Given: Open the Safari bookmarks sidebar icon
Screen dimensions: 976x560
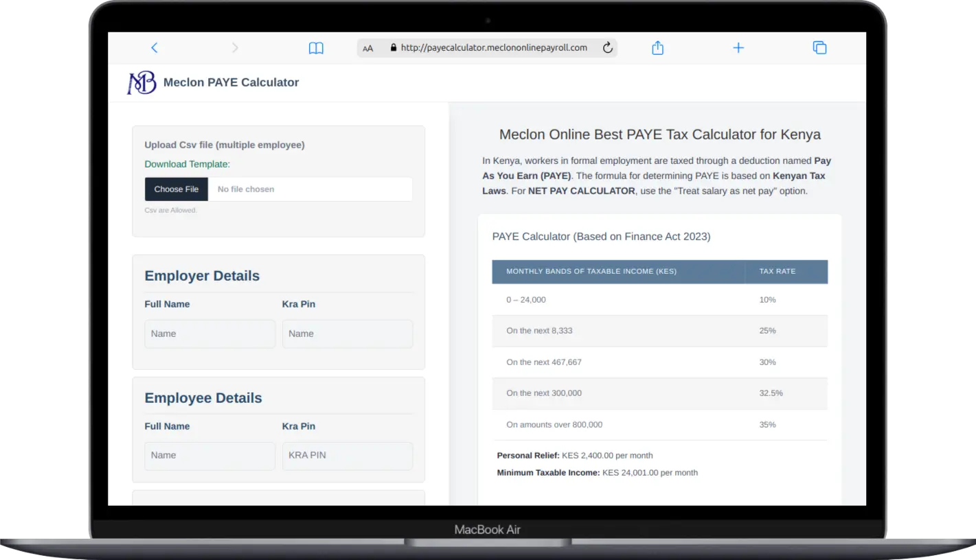Looking at the screenshot, I should pyautogui.click(x=315, y=47).
